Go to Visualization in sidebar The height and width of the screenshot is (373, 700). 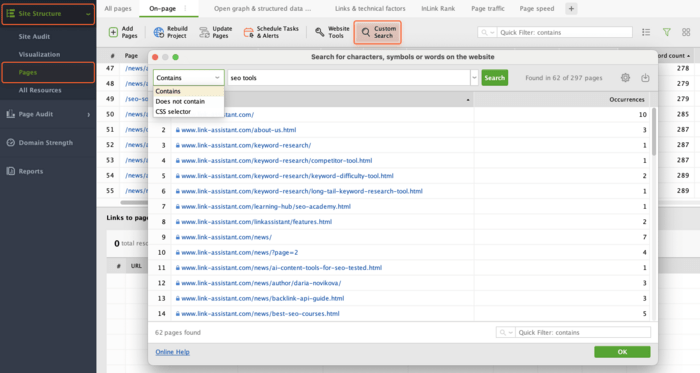point(39,54)
